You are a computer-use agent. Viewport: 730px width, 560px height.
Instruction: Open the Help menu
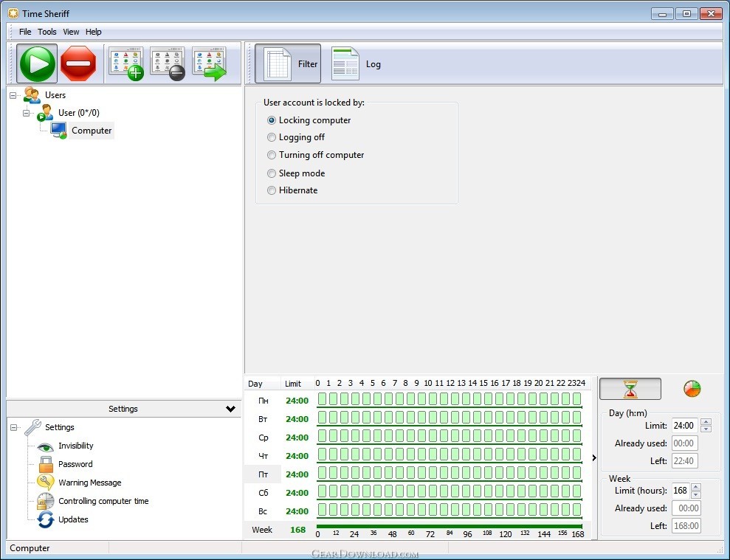(94, 32)
